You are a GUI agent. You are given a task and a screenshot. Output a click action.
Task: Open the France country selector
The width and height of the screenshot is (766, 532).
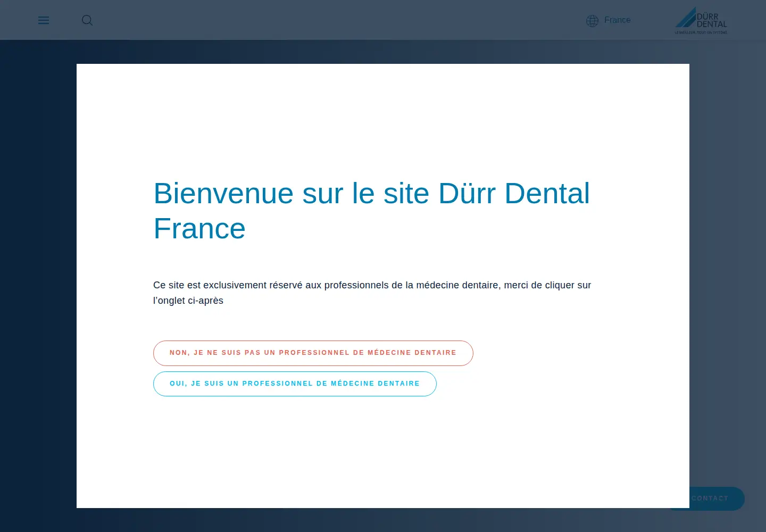click(617, 20)
